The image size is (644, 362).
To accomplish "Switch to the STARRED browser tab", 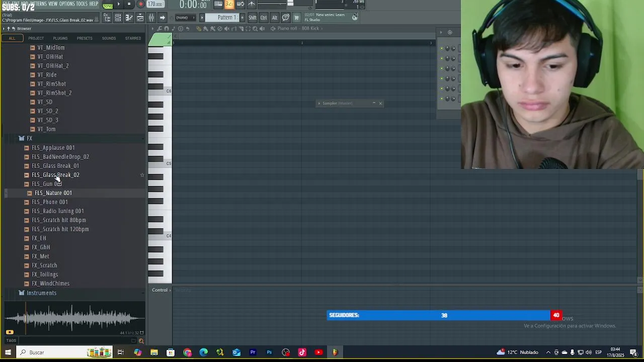I will pos(133,38).
